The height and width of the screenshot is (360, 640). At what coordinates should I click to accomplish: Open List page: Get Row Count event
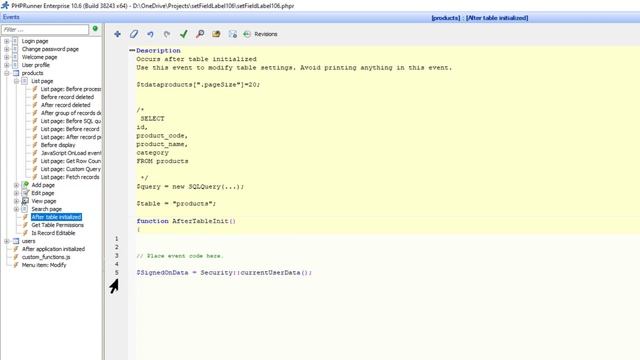(71, 161)
